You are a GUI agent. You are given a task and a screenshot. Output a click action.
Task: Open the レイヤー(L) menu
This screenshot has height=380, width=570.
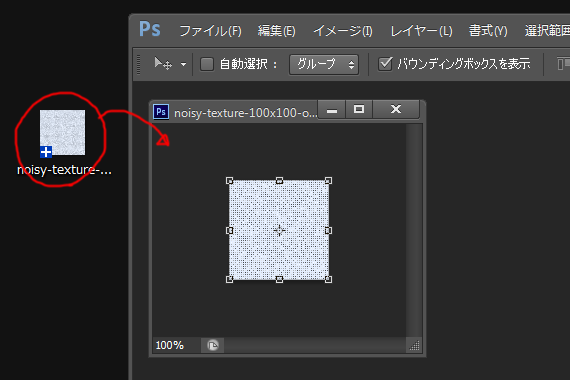(x=421, y=31)
